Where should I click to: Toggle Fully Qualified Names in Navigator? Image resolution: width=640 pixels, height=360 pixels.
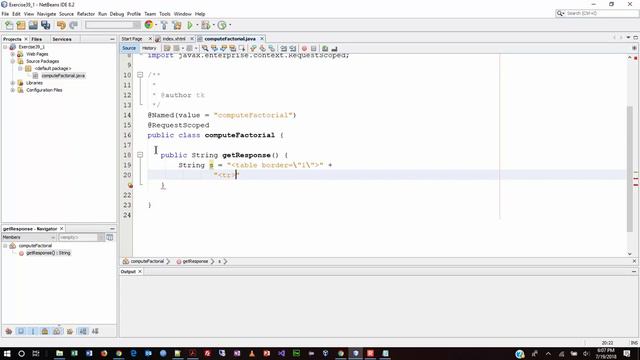coord(70,331)
